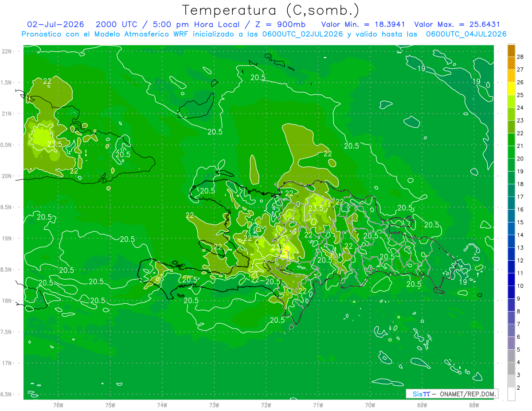Click the 72W longitude axis label
The width and height of the screenshot is (532, 411).
pyautogui.click(x=266, y=405)
